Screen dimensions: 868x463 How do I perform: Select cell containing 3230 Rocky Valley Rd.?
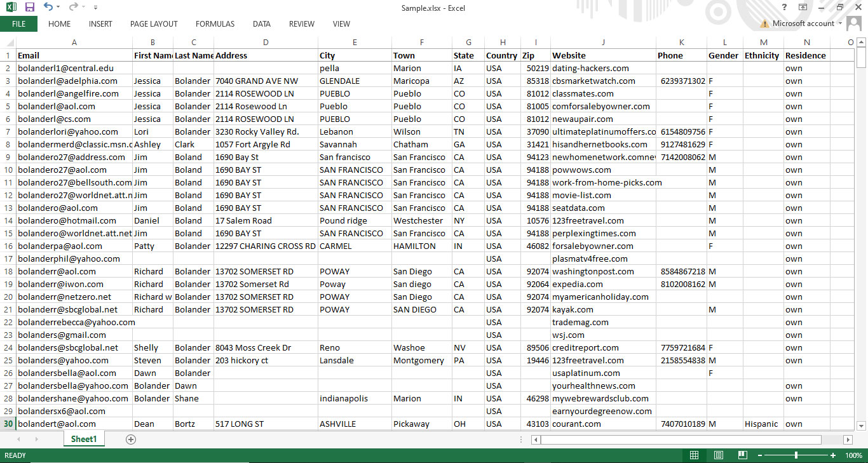pyautogui.click(x=266, y=131)
